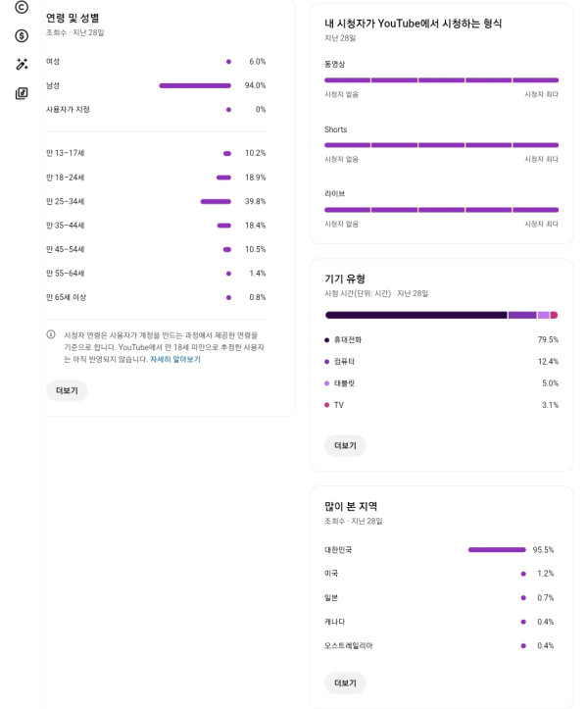Click 더보기 in the 많이 본 지역 card

[345, 683]
